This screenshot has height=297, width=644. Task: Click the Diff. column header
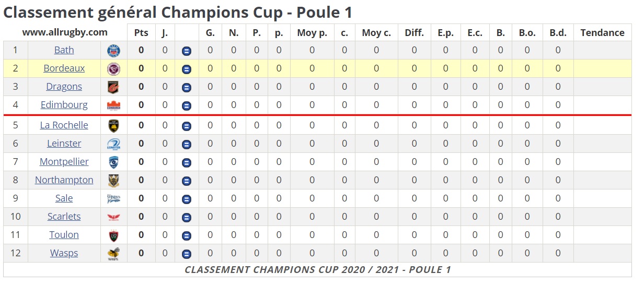[x=414, y=33]
